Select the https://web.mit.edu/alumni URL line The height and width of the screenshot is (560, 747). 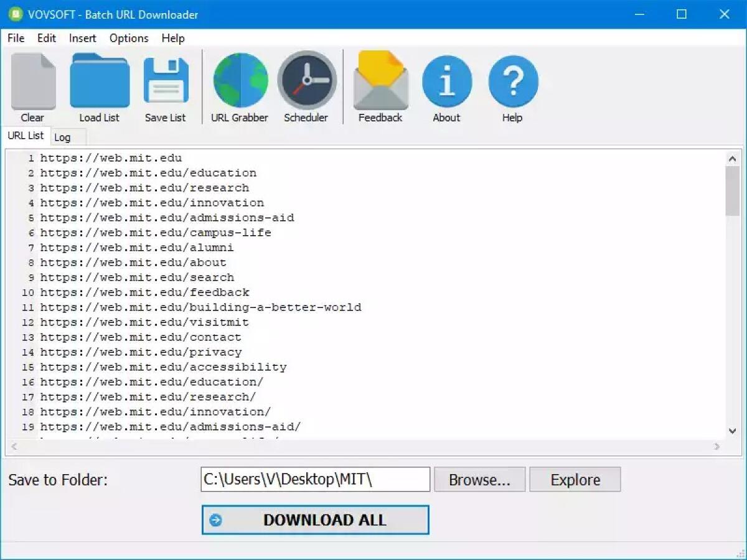pos(137,247)
